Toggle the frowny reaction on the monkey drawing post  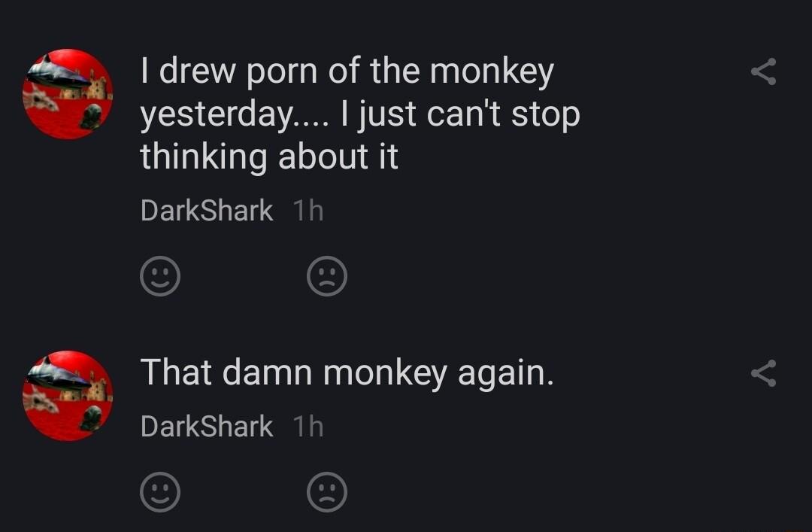click(x=327, y=276)
